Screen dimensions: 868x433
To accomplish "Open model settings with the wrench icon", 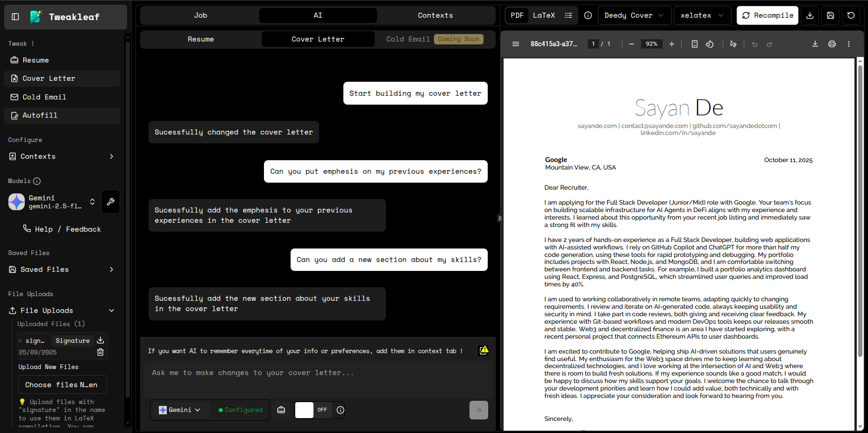I will (111, 202).
